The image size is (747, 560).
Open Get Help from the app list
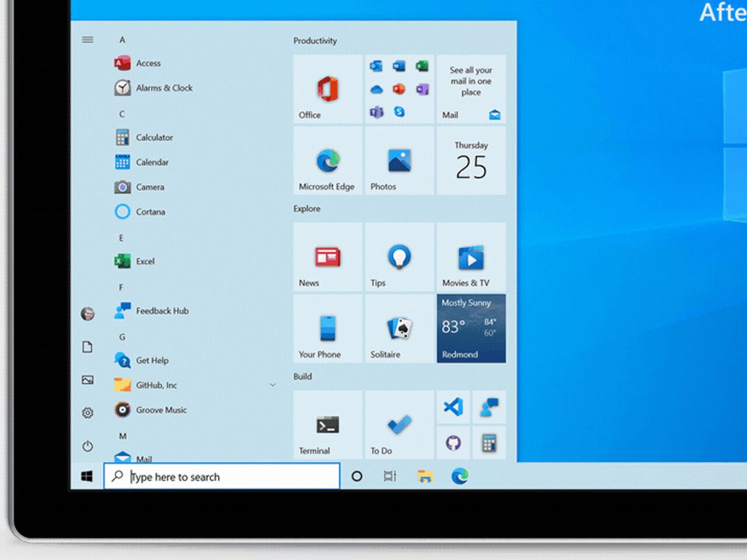coord(141,360)
